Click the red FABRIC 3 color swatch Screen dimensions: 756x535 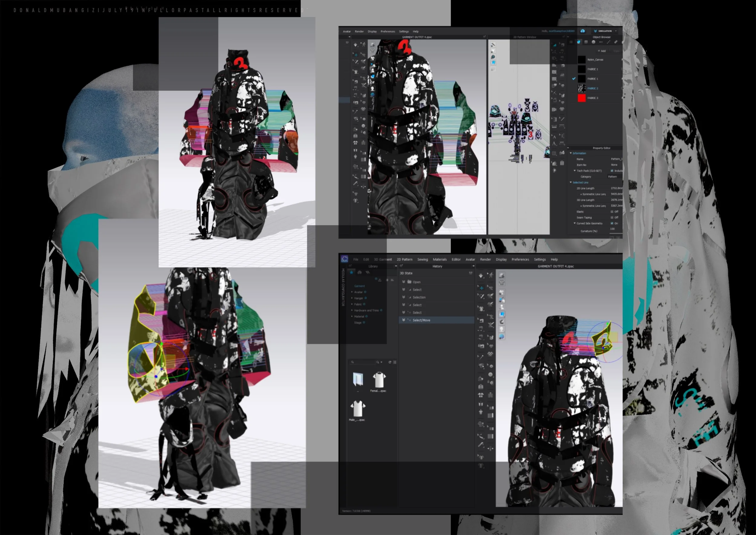(582, 98)
